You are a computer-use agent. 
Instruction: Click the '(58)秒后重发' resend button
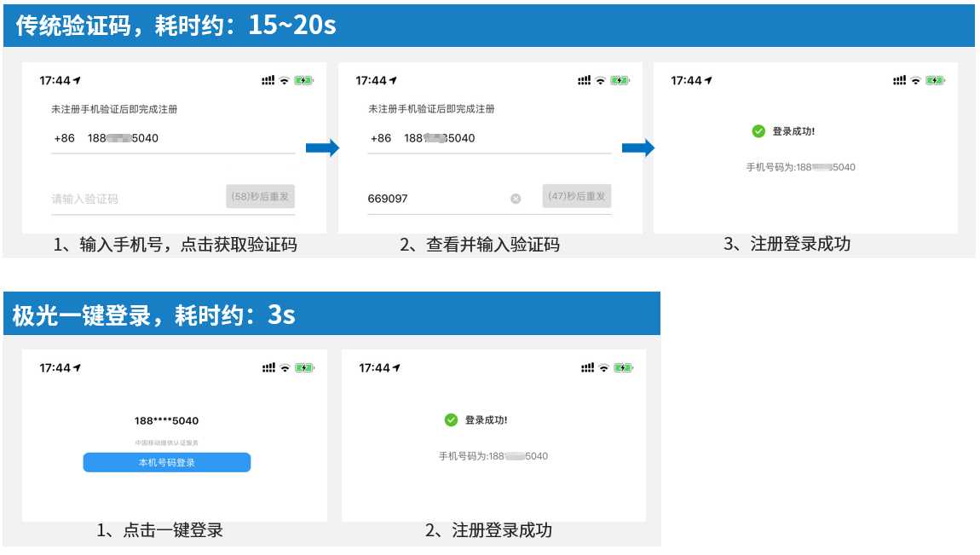point(260,196)
